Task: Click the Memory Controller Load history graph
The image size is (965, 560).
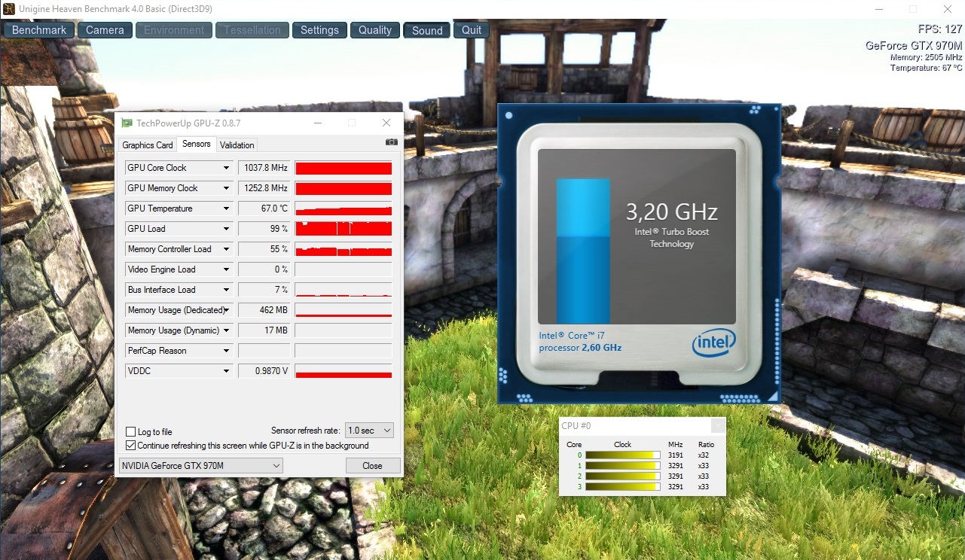Action: (344, 249)
